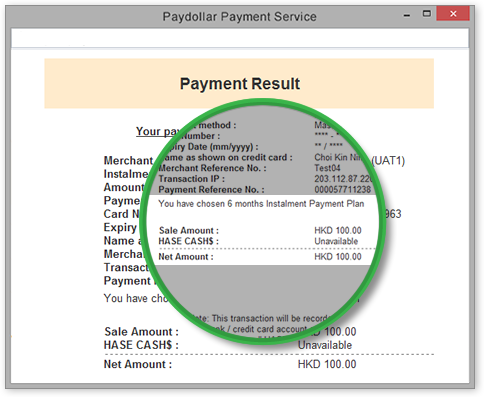Click 'HKD 100.00' net amount outside the magnifier
Image resolution: width=484 pixels, height=397 pixels.
pyautogui.click(x=327, y=364)
